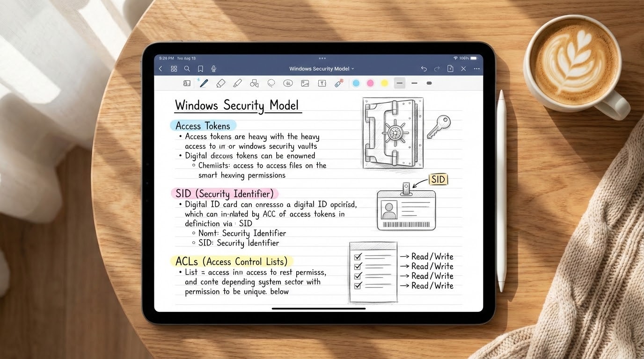The width and height of the screenshot is (644, 359).
Task: Tap the multitasking dots above the title
Action: (x=322, y=58)
